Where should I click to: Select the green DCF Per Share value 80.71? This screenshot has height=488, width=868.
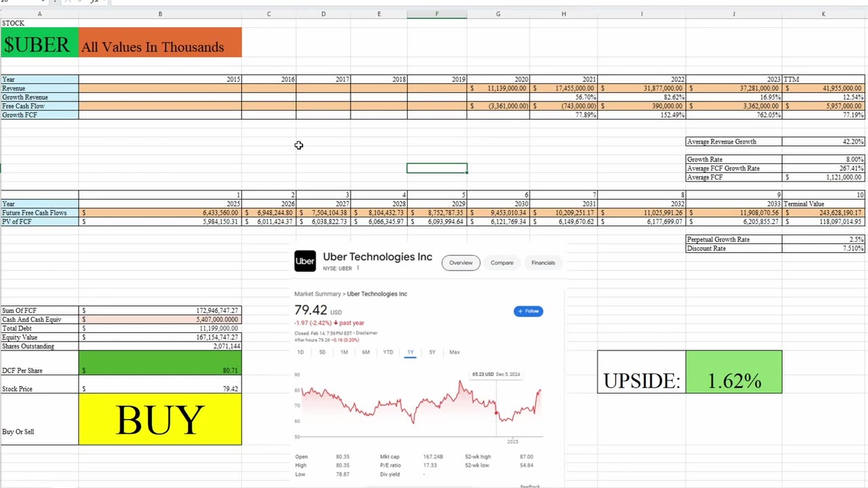click(x=160, y=363)
